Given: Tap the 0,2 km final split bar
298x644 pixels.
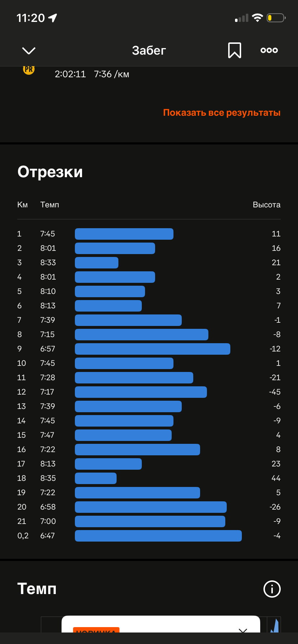Looking at the screenshot, I should [x=158, y=536].
